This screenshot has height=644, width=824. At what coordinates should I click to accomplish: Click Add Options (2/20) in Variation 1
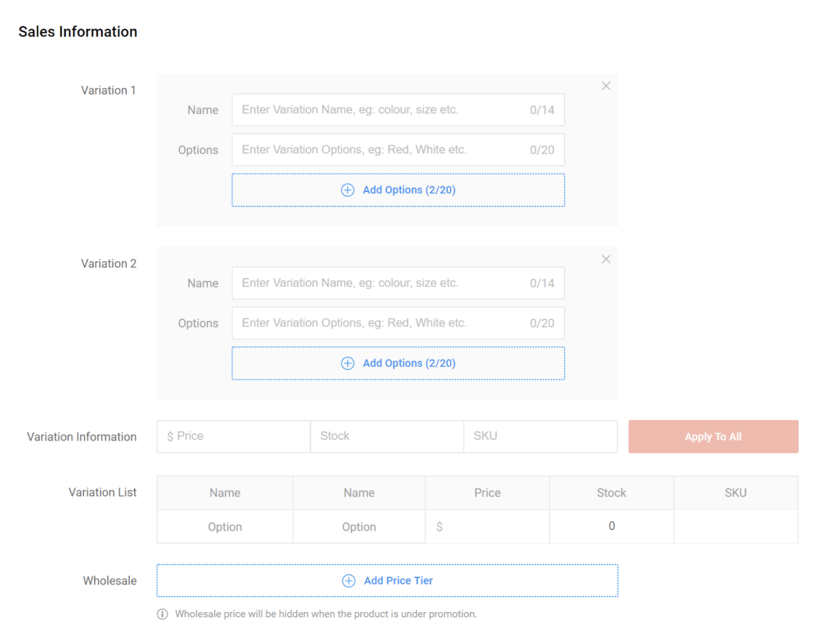coord(398,190)
